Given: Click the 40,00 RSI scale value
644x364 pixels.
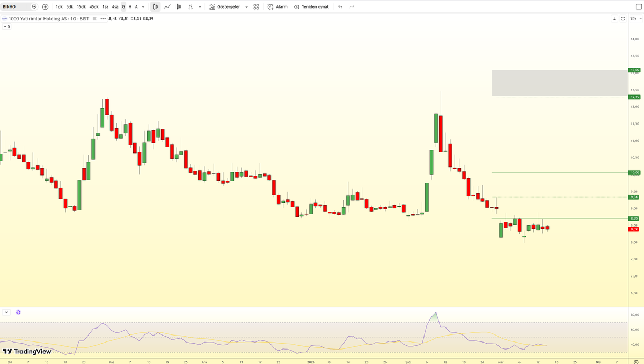Looking at the screenshot, I should point(634,345).
